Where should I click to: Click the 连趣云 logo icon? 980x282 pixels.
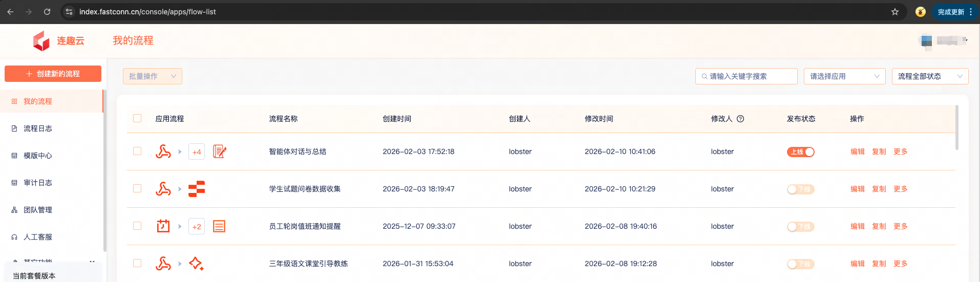tap(41, 41)
